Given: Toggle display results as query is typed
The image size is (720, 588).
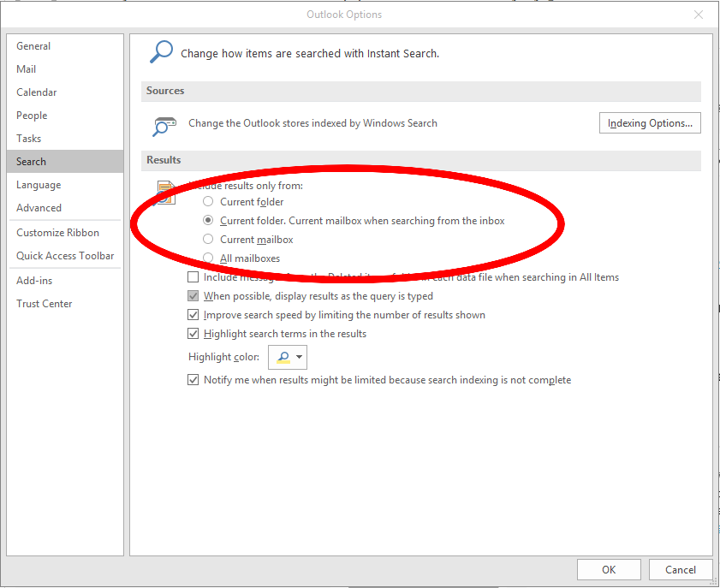Looking at the screenshot, I should 193,296.
